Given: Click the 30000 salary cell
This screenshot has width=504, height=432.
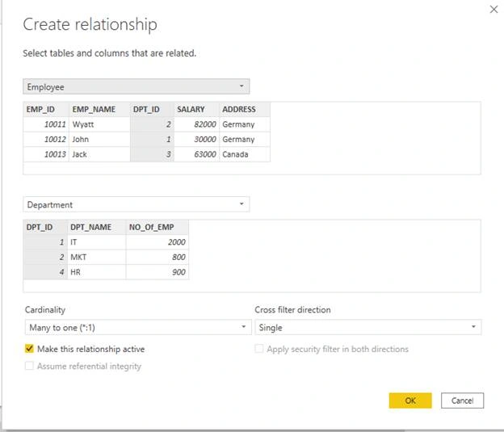Looking at the screenshot, I should [196, 140].
